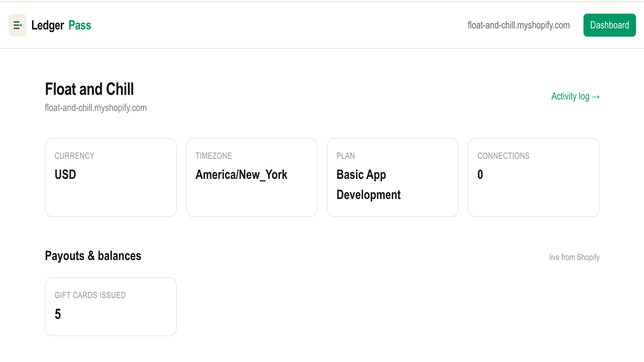Click the America/New_York timezone value

[x=242, y=175]
